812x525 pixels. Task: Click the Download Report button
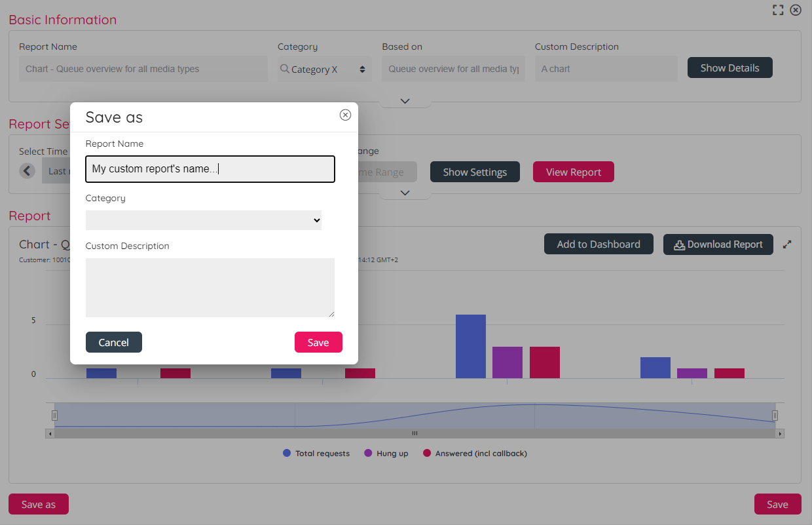click(718, 244)
